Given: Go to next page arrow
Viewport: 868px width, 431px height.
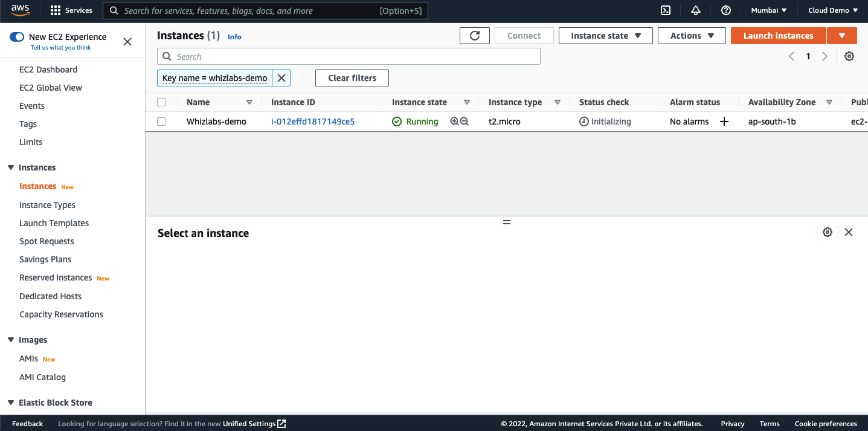Looking at the screenshot, I should 825,56.
